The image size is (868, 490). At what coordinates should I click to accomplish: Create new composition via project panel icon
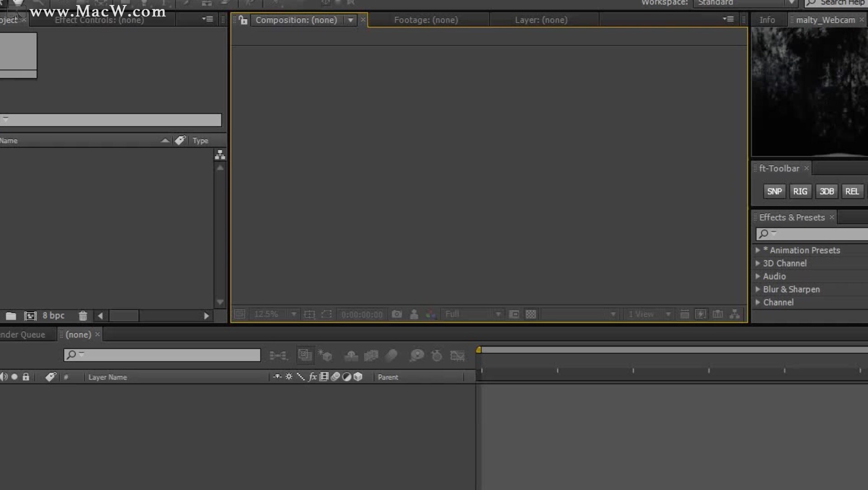tap(30, 316)
